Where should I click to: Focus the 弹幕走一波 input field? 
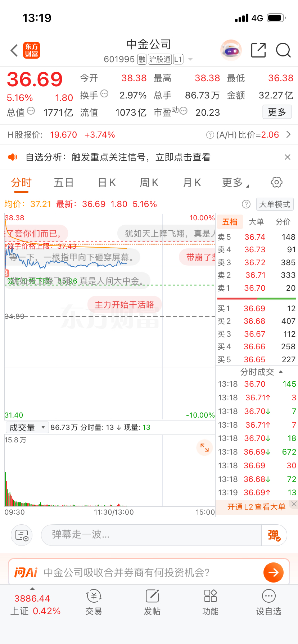point(151,535)
